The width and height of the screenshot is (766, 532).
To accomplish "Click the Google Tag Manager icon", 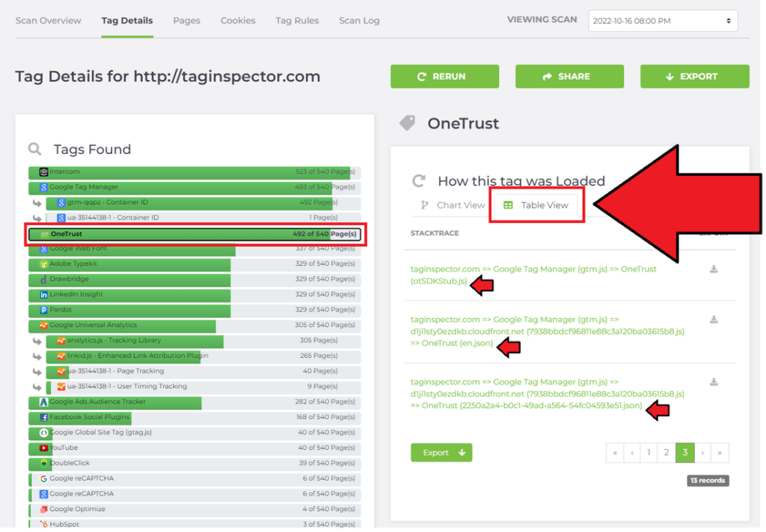I will [43, 187].
